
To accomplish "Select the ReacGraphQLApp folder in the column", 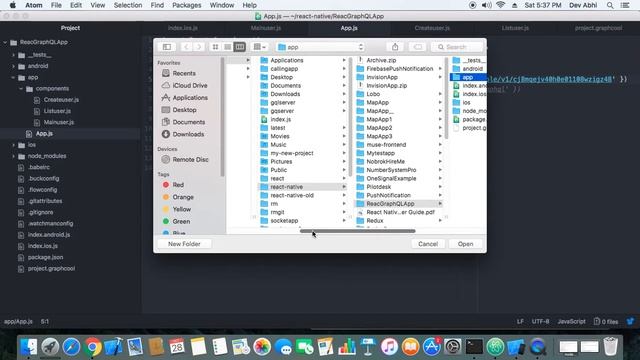I will [399, 204].
